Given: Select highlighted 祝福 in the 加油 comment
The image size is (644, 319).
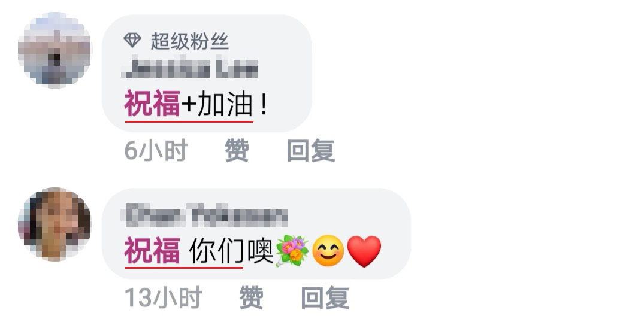Looking at the screenshot, I should pos(152,104).
